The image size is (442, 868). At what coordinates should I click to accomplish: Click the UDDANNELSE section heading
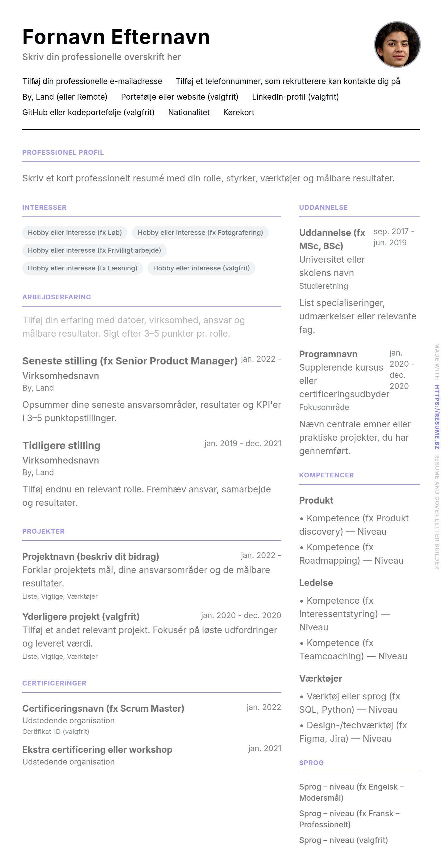tap(323, 208)
